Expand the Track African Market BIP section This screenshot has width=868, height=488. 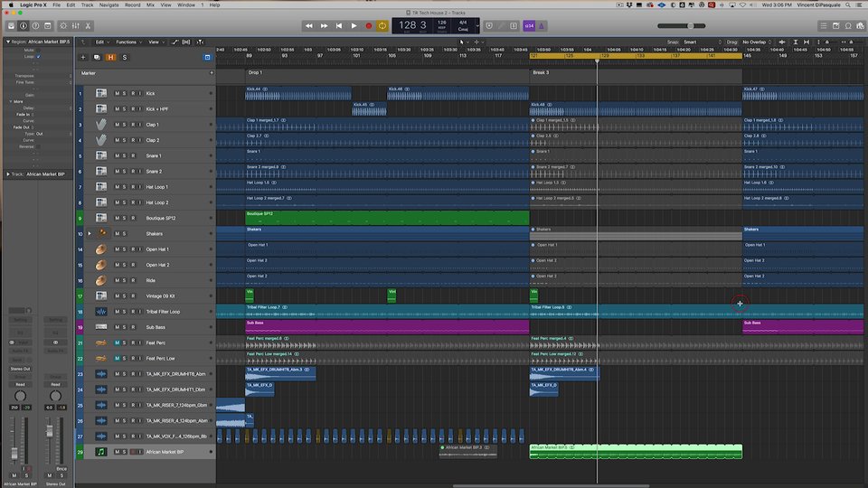(x=8, y=174)
